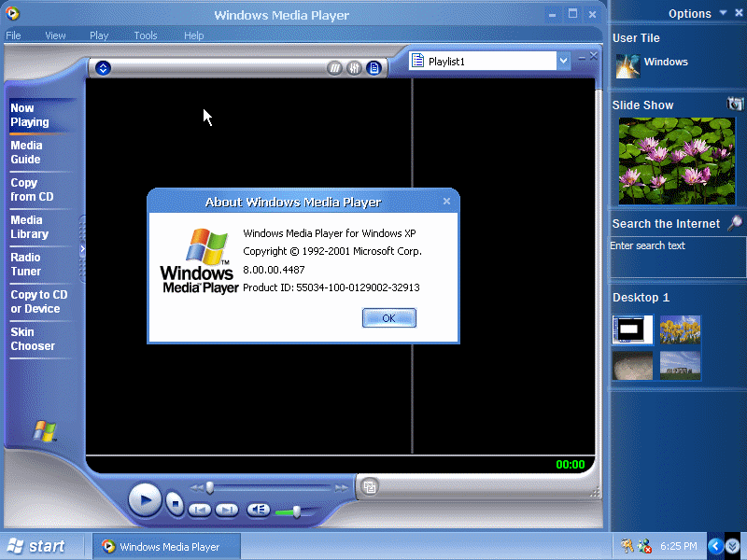Open the Play menu

(x=99, y=35)
